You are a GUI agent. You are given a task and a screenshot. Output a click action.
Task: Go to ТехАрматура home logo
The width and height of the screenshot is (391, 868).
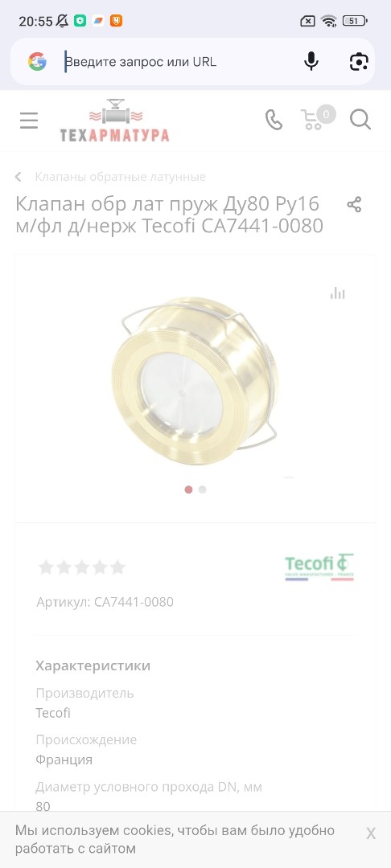point(114,121)
